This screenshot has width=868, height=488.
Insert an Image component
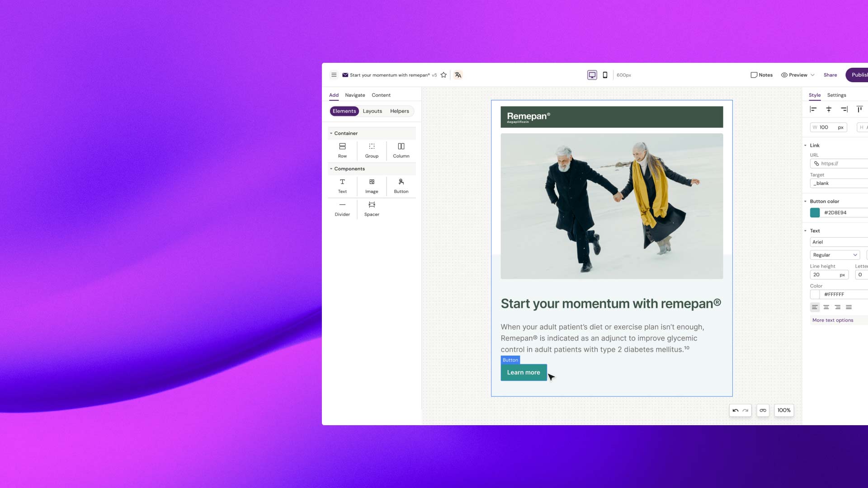coord(372,186)
